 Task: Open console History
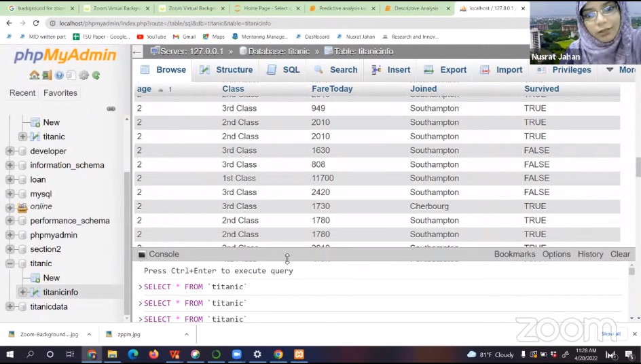click(x=590, y=255)
